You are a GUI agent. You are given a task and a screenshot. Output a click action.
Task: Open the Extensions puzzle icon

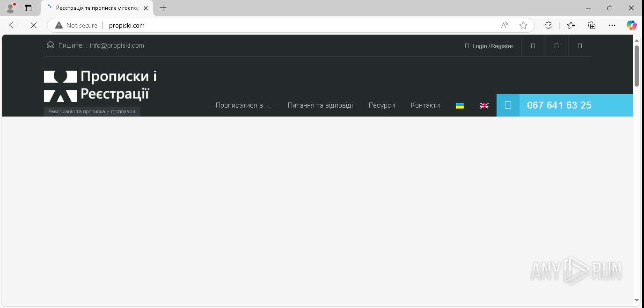(x=549, y=25)
